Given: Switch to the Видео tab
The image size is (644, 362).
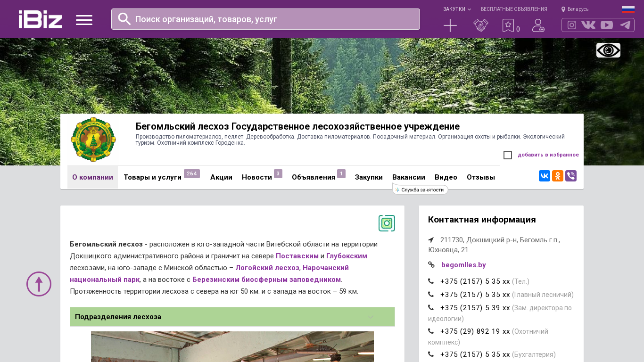Looking at the screenshot, I should pos(446,177).
